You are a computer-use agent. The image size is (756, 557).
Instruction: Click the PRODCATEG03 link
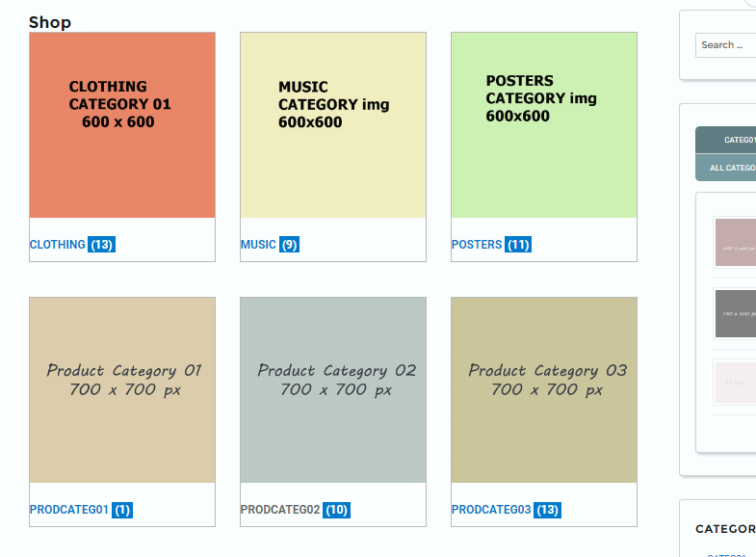point(491,510)
